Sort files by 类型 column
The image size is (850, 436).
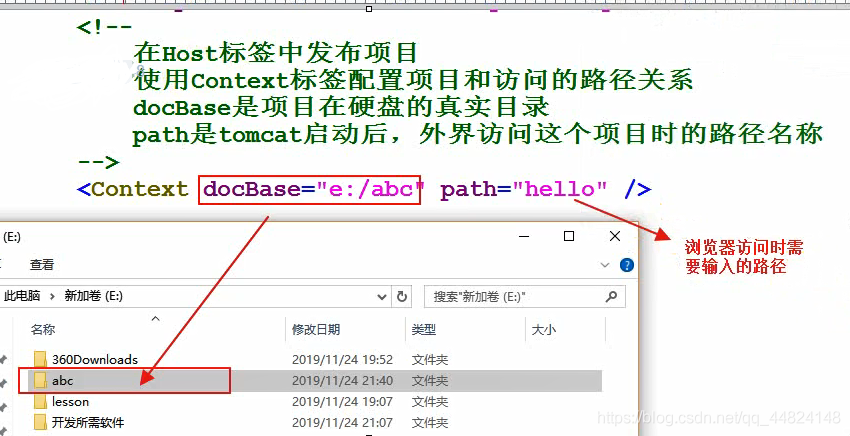[x=423, y=330]
